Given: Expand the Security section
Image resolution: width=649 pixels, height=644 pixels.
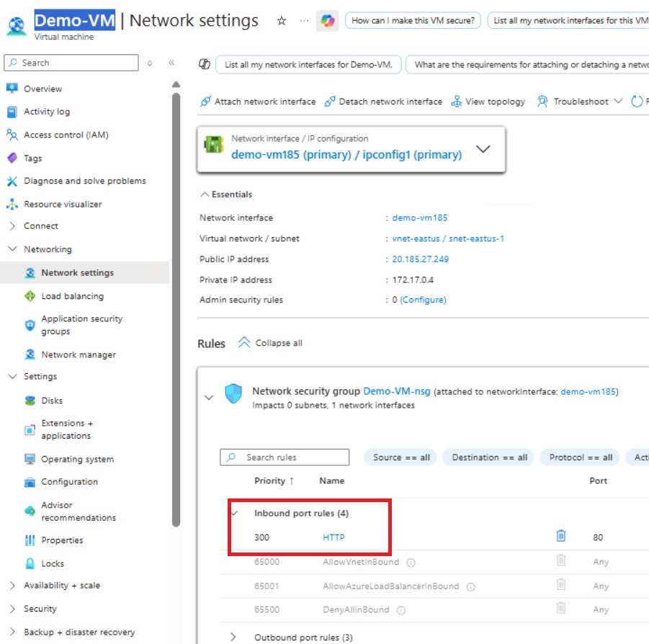Looking at the screenshot, I should coord(12,609).
